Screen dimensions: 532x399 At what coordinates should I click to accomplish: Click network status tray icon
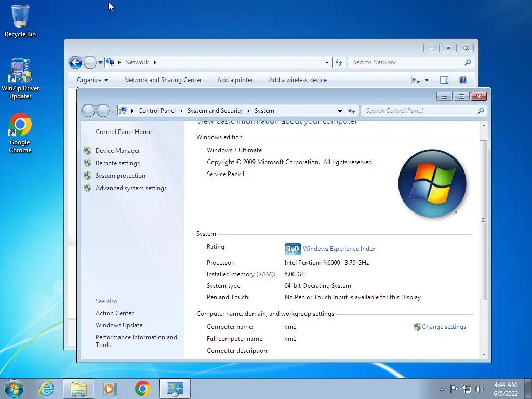coord(467,389)
